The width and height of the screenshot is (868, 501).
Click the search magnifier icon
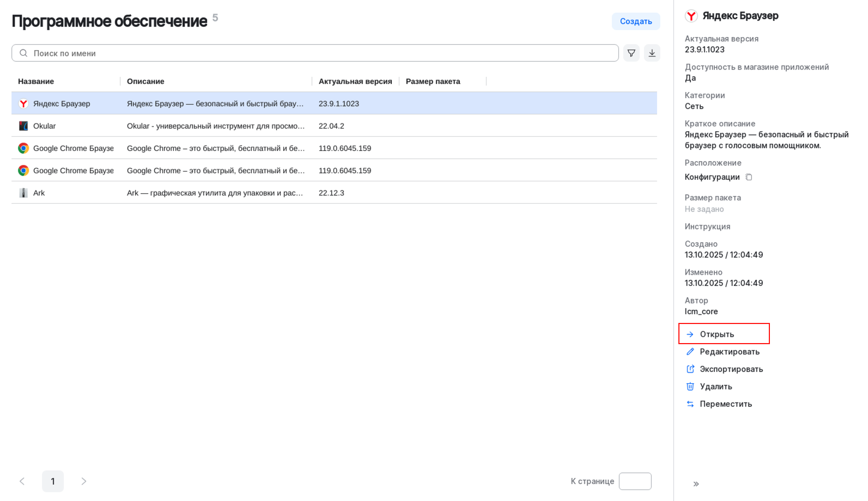[x=23, y=53]
